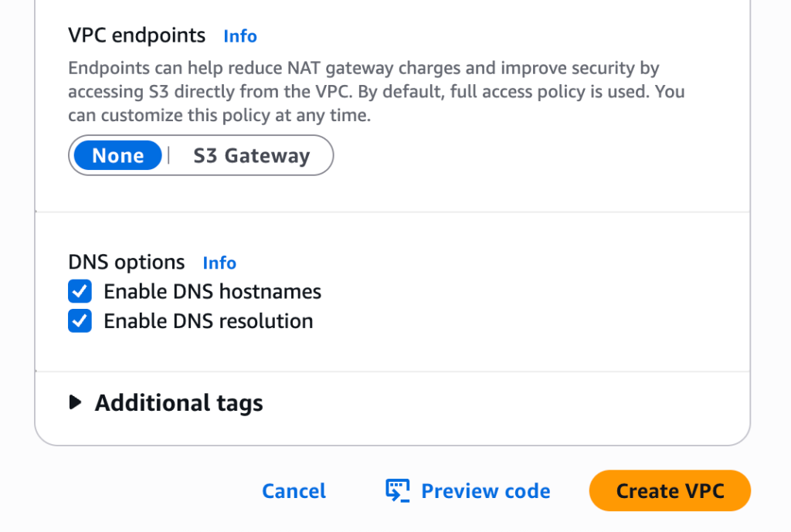Click the Preview code text link
Image resolution: width=791 pixels, height=532 pixels.
485,491
